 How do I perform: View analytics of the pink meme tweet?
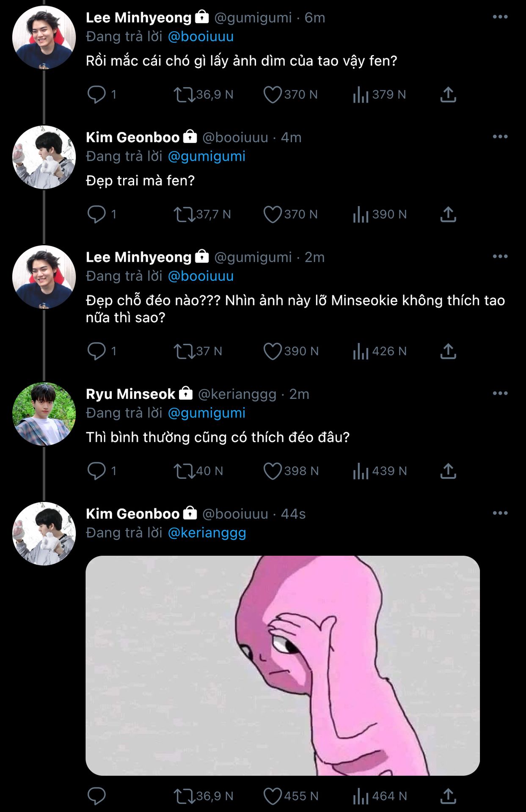point(361,796)
